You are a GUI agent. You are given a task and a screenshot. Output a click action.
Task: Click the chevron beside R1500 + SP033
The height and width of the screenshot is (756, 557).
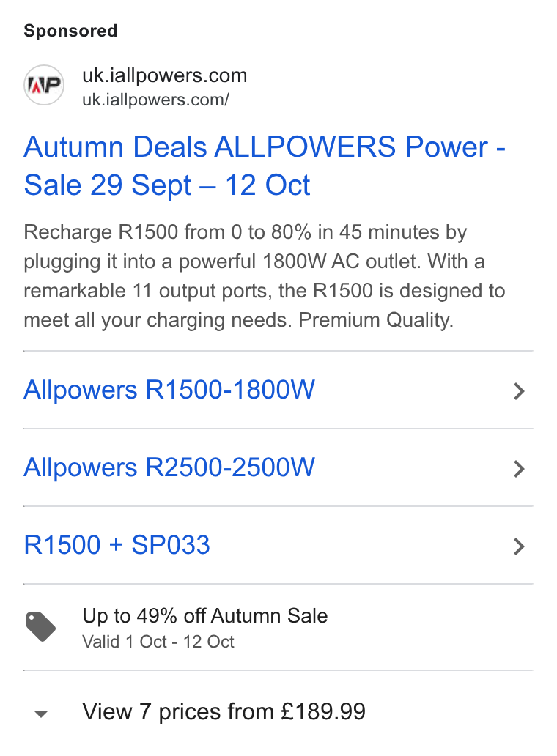pos(519,546)
